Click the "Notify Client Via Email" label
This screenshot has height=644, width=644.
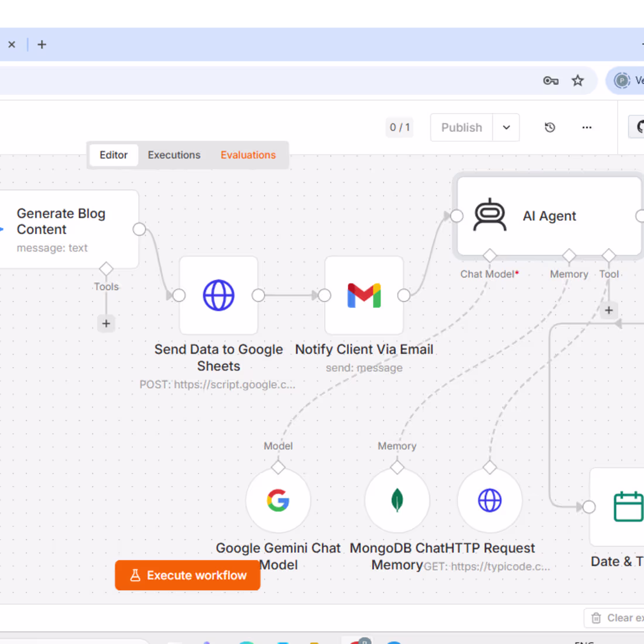(364, 349)
